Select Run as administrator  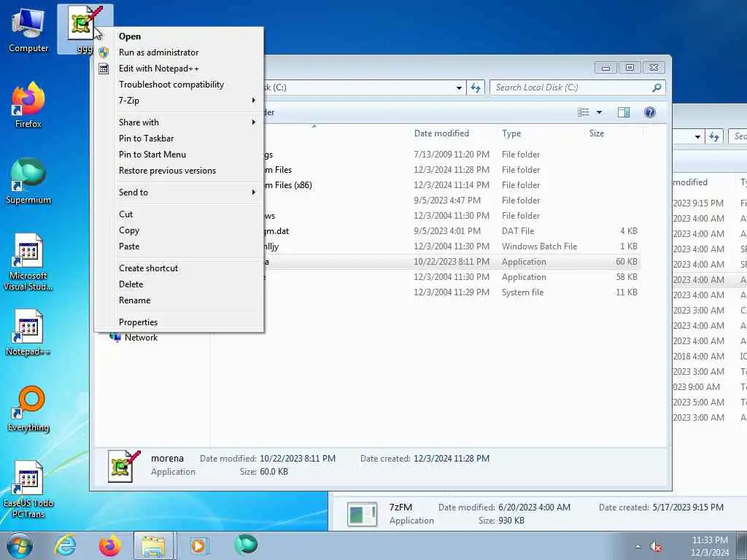tap(179, 52)
